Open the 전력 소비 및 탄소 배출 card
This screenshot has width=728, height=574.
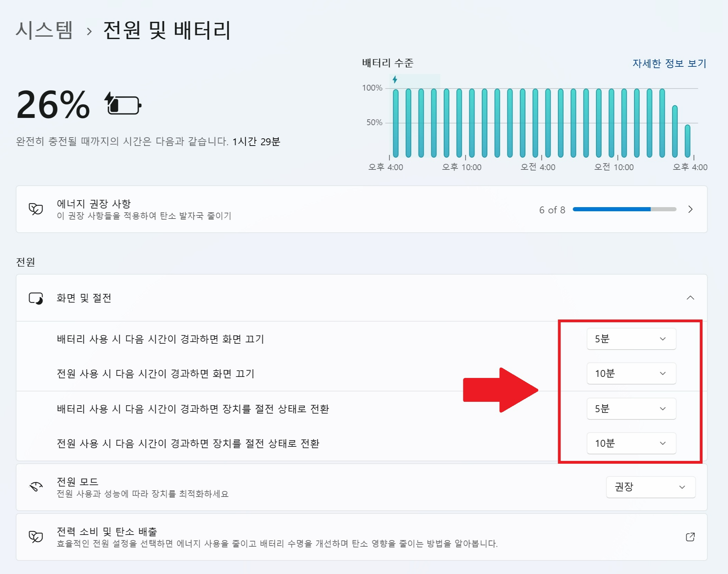pos(346,536)
